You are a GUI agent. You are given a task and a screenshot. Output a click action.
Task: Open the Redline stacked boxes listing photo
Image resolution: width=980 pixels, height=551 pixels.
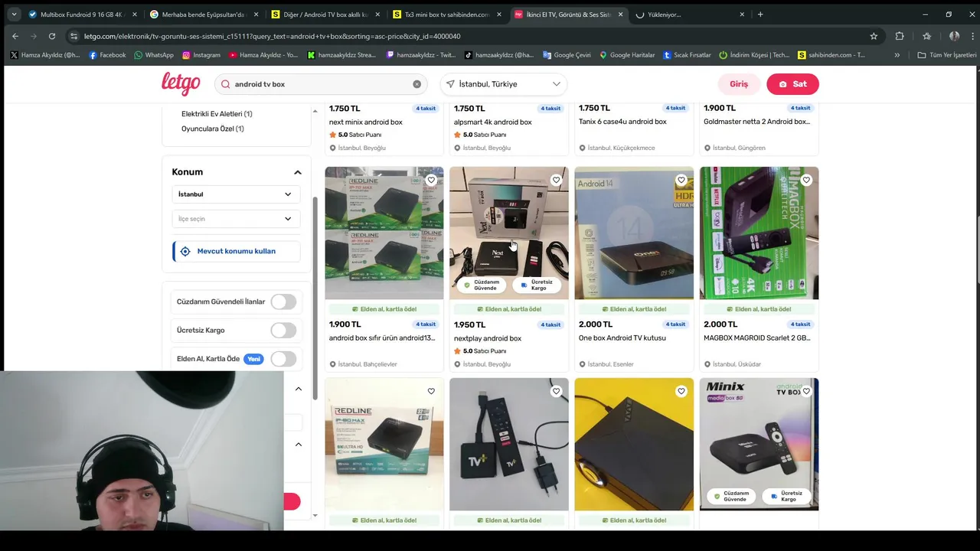(384, 233)
